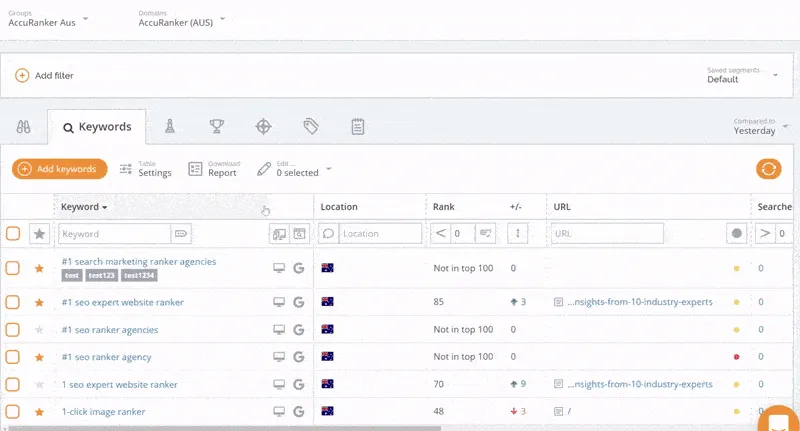This screenshot has height=431, width=800.
Task: Click the Rank column header
Action: [443, 207]
